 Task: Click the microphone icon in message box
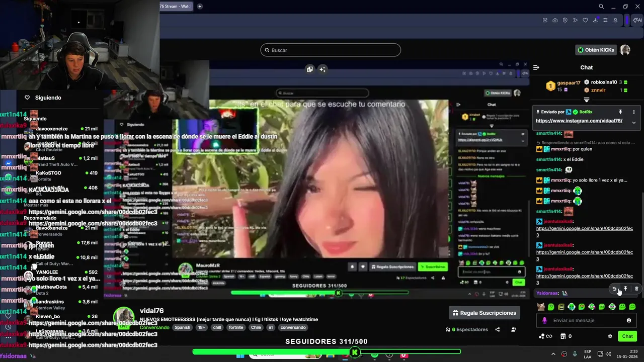(x=544, y=320)
